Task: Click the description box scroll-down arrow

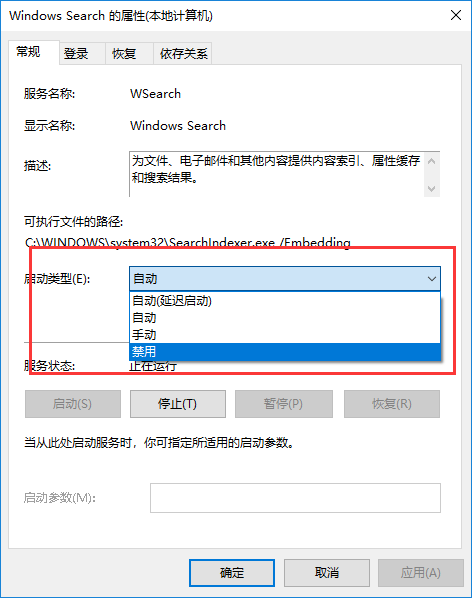Action: [x=432, y=188]
